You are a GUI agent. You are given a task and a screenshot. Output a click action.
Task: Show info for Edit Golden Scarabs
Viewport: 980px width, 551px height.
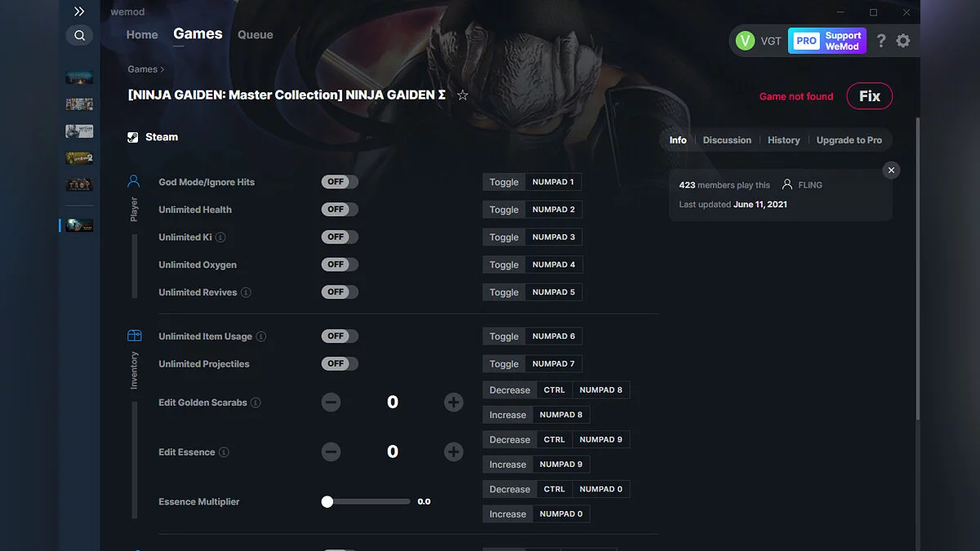click(x=256, y=402)
